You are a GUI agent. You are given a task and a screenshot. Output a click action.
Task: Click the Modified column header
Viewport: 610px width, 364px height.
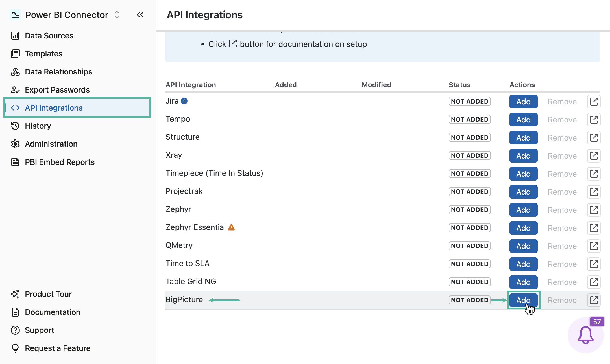tap(376, 85)
